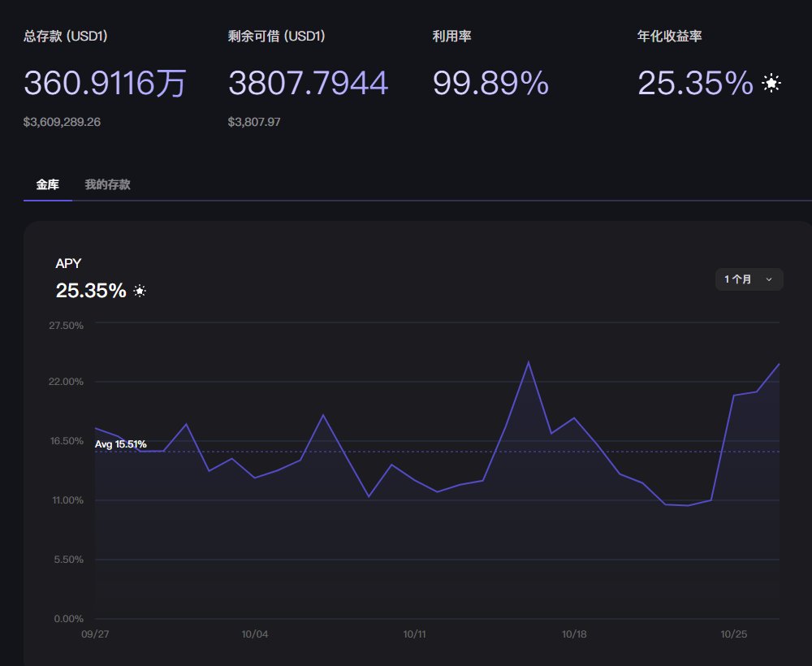Open the 1个月 time range dropdown
This screenshot has width=812, height=666.
point(748,279)
